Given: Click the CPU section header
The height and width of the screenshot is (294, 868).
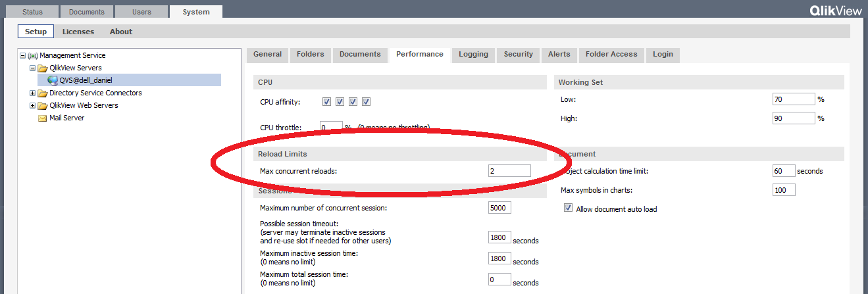Looking at the screenshot, I should 400,82.
